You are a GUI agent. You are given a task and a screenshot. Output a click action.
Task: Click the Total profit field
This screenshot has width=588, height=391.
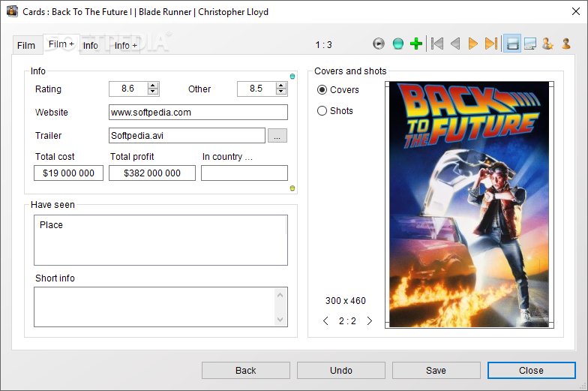coord(151,173)
